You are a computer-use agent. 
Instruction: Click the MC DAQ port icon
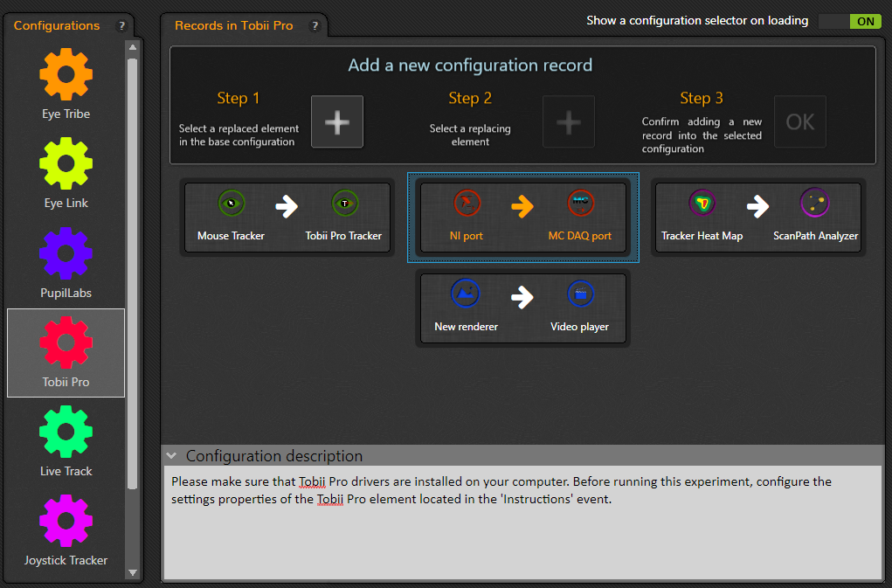(580, 203)
